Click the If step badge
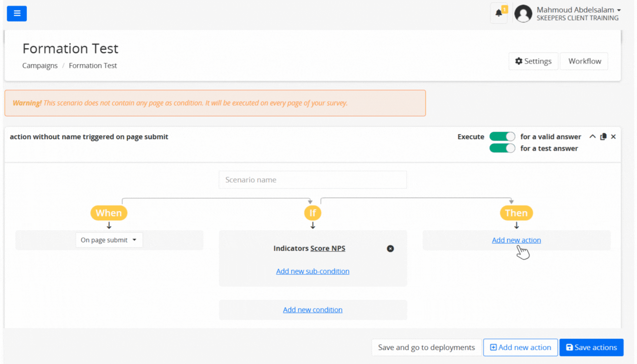The width and height of the screenshot is (637, 364). click(313, 213)
